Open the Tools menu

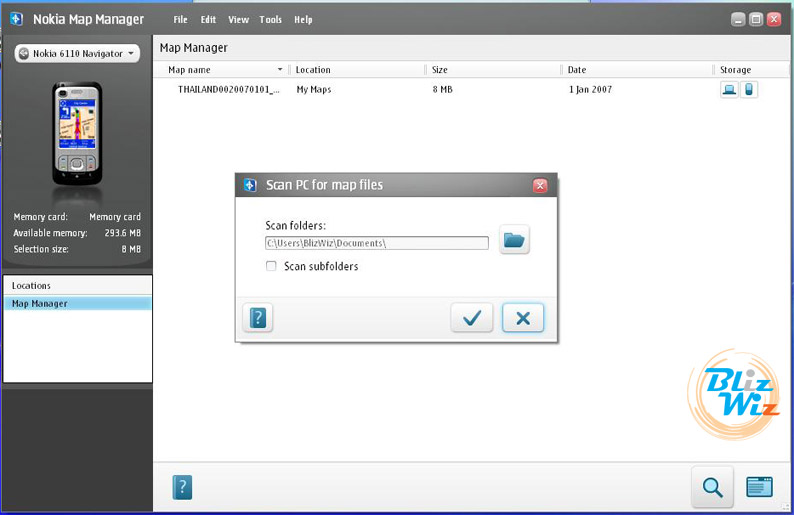coord(270,20)
